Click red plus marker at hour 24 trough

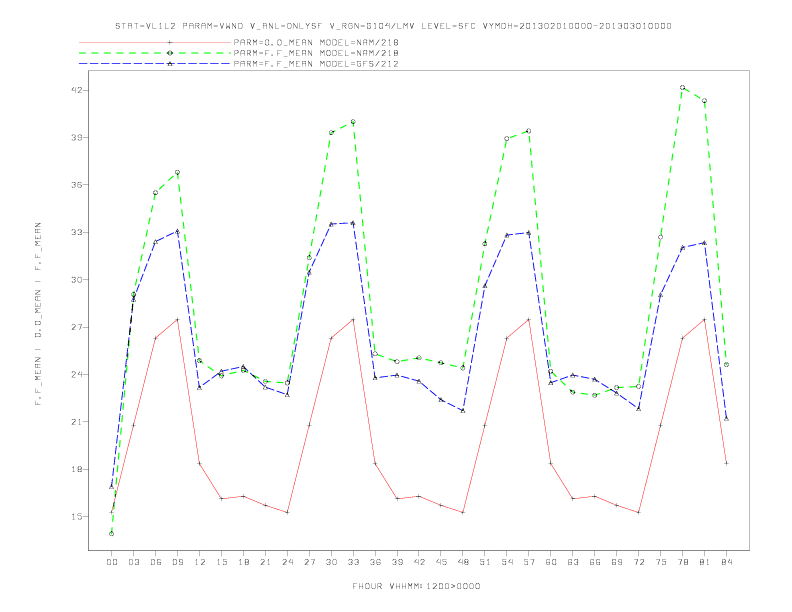287,513
